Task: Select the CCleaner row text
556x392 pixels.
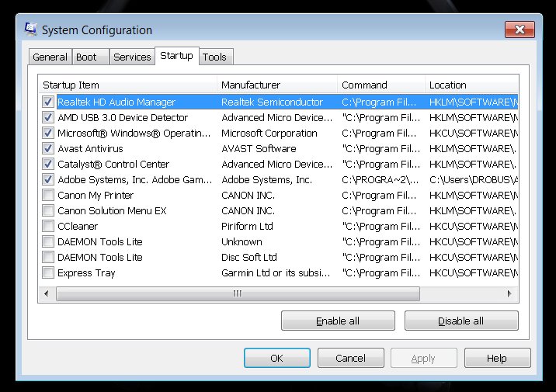Action: click(x=78, y=226)
